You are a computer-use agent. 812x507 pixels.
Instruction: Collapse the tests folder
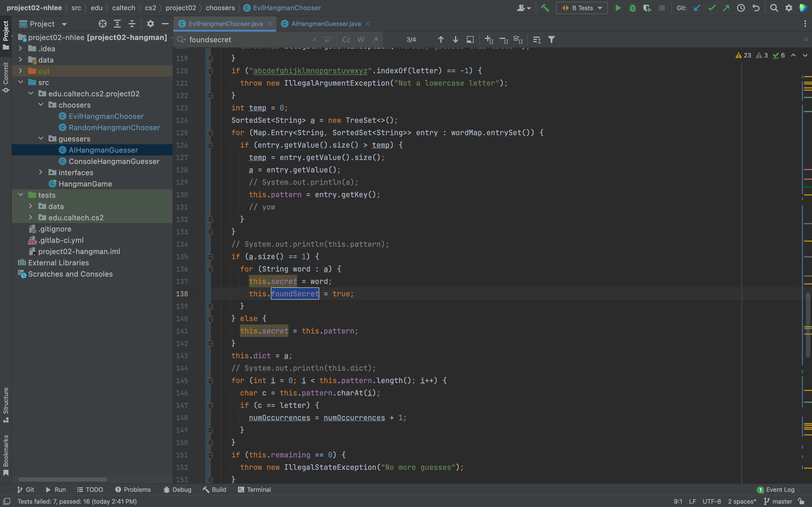coord(21,195)
